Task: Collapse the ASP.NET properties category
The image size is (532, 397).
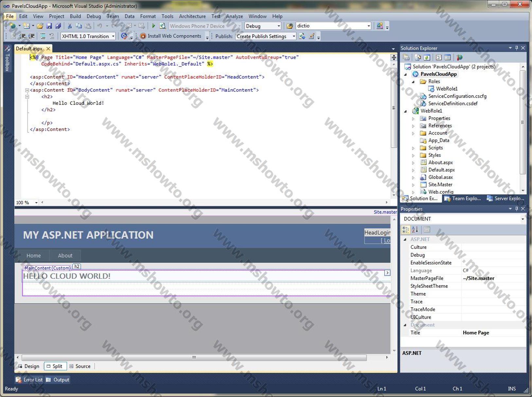Action: (x=405, y=239)
